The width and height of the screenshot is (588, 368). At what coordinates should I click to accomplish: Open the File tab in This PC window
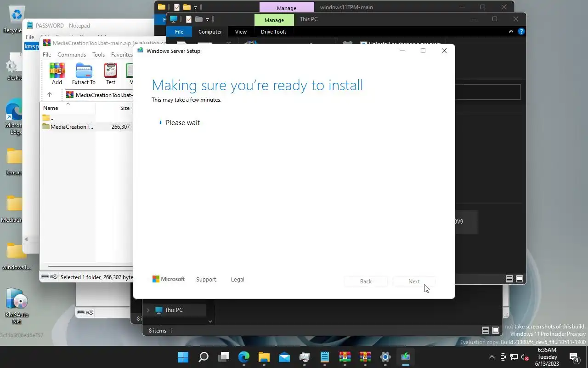click(179, 32)
